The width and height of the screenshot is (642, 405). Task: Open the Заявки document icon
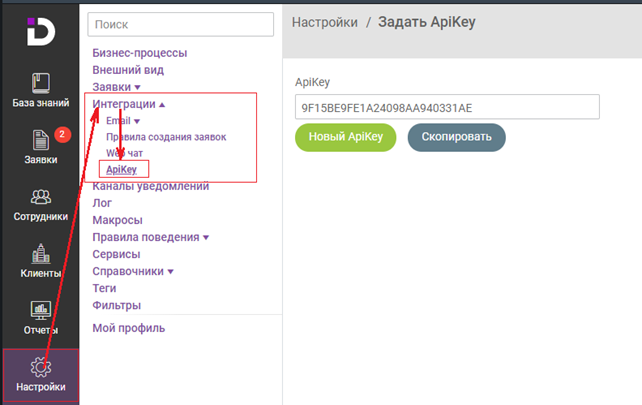41,140
